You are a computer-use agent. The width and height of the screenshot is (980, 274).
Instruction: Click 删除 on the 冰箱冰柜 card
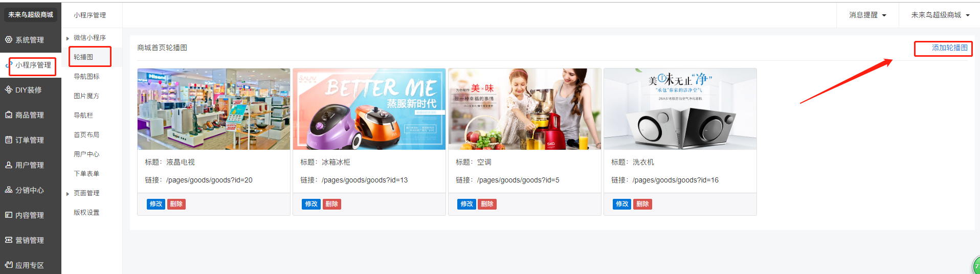pos(332,204)
